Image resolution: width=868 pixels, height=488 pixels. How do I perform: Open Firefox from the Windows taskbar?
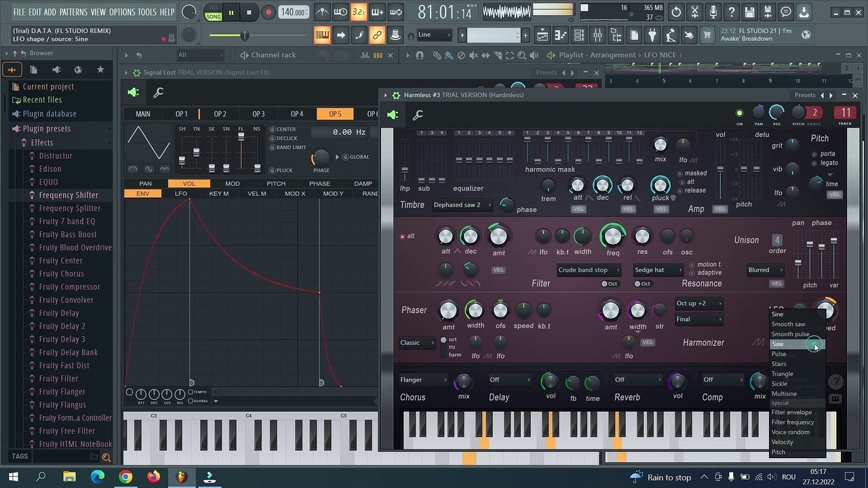tap(153, 477)
